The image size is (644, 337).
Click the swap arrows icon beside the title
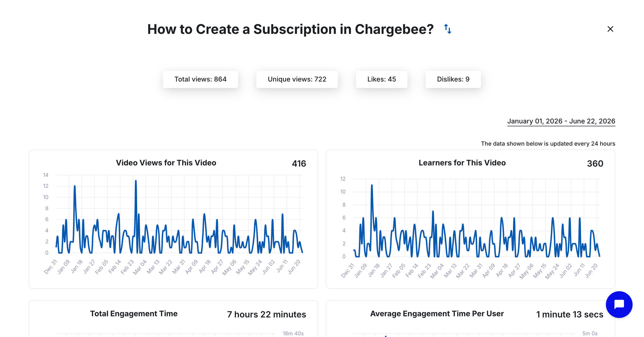click(x=448, y=29)
